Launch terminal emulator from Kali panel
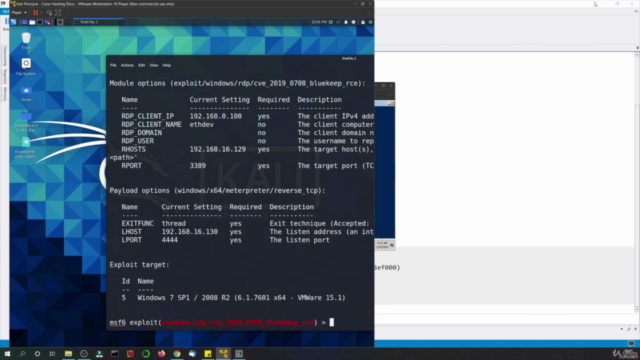This screenshot has width=640, height=360. pyautogui.click(x=40, y=22)
